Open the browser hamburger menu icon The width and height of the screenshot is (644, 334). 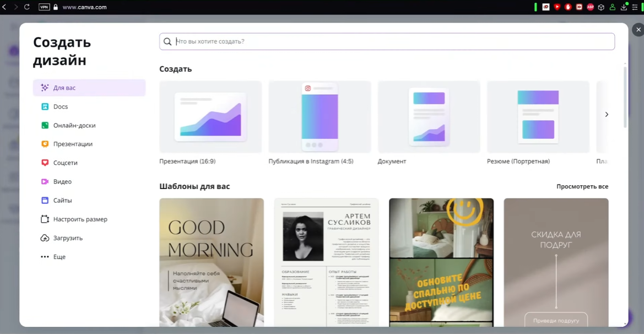(635, 7)
